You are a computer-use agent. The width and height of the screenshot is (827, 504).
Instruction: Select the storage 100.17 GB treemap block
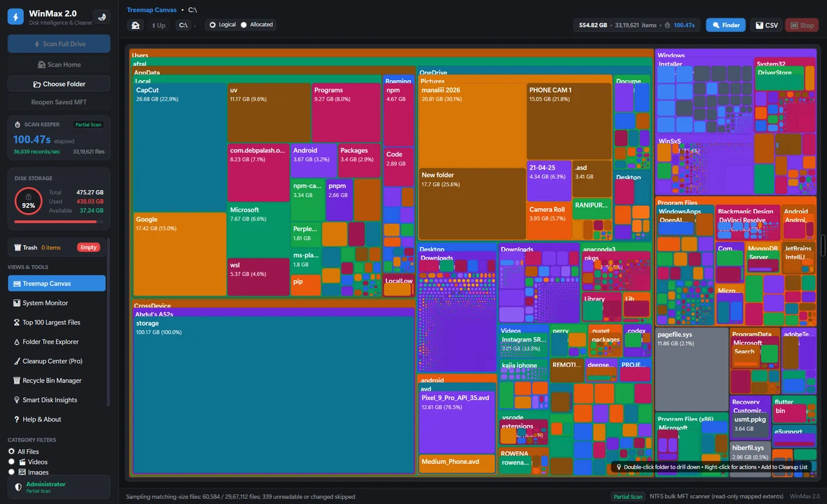click(x=274, y=395)
